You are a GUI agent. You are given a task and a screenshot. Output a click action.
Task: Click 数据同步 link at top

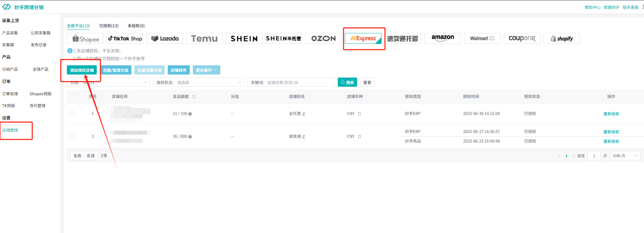612,7
